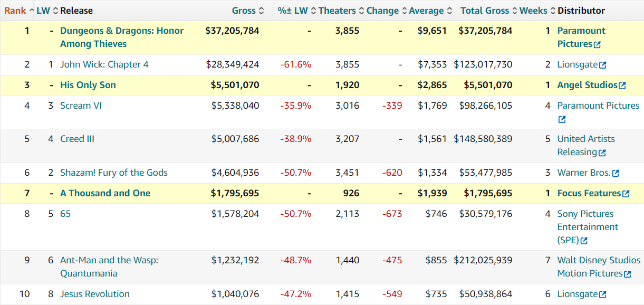Open Focus Features distributor link

tap(589, 193)
